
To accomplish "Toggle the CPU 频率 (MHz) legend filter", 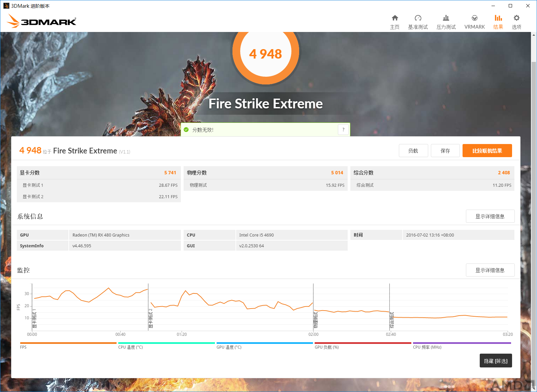I will [462, 346].
